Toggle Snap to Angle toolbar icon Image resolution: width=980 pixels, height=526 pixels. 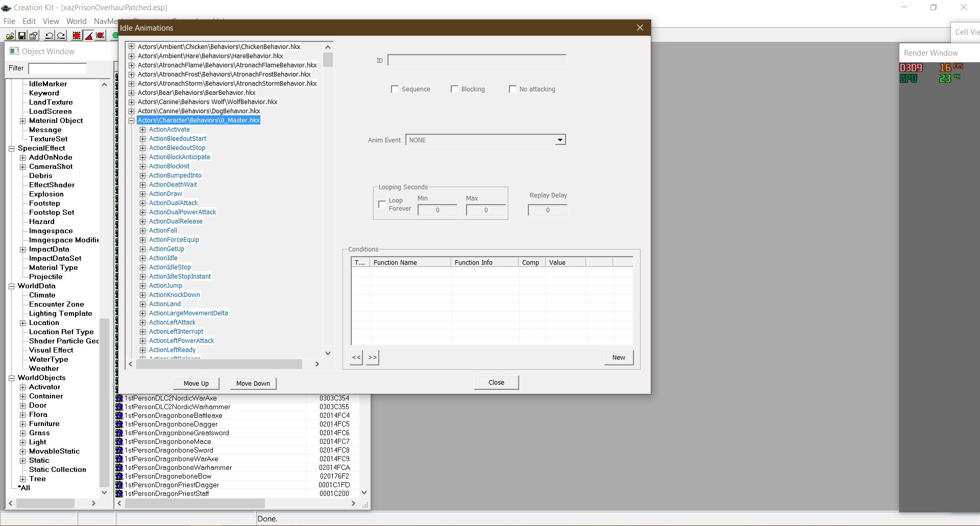[89, 35]
